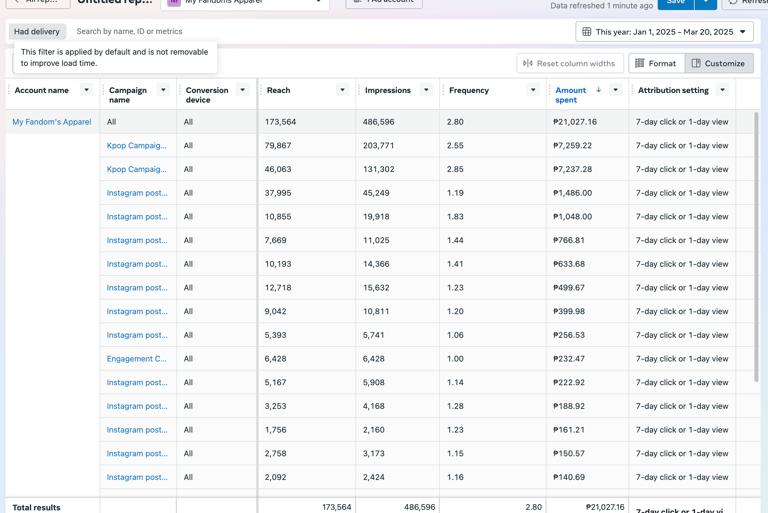
Task: Click the calendar icon in date range
Action: (x=586, y=32)
